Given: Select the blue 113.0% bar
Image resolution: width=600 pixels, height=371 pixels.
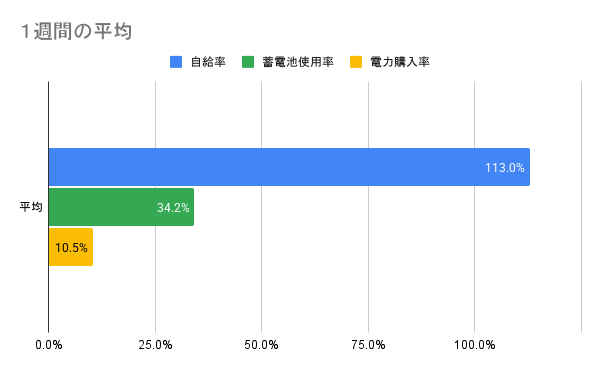Looking at the screenshot, I should (x=289, y=167).
